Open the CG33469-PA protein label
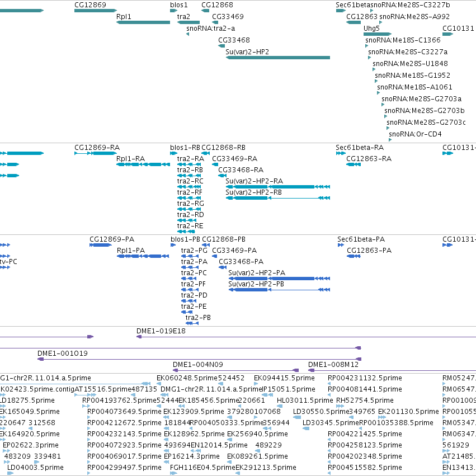476x476 pixels. coord(234,251)
